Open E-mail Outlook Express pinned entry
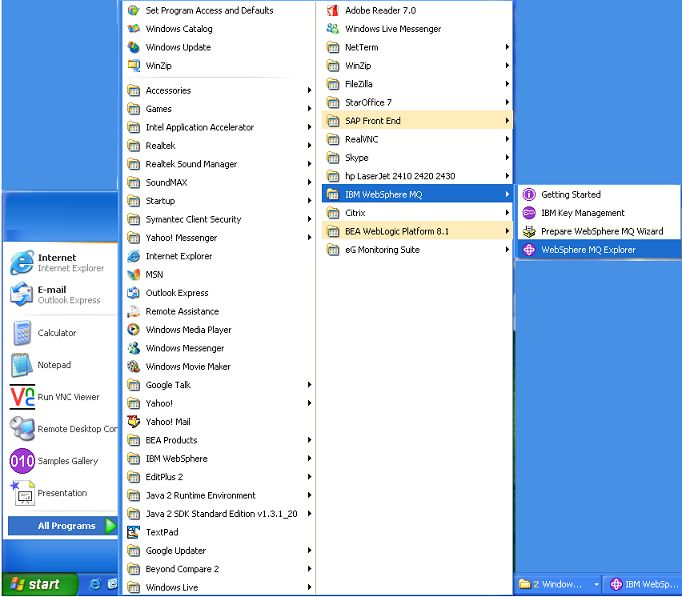 pos(60,295)
